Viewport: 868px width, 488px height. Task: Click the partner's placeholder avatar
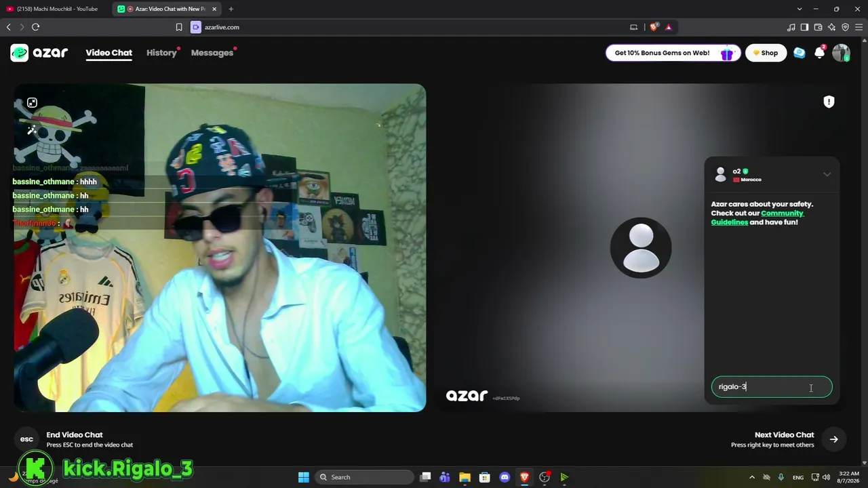(641, 248)
